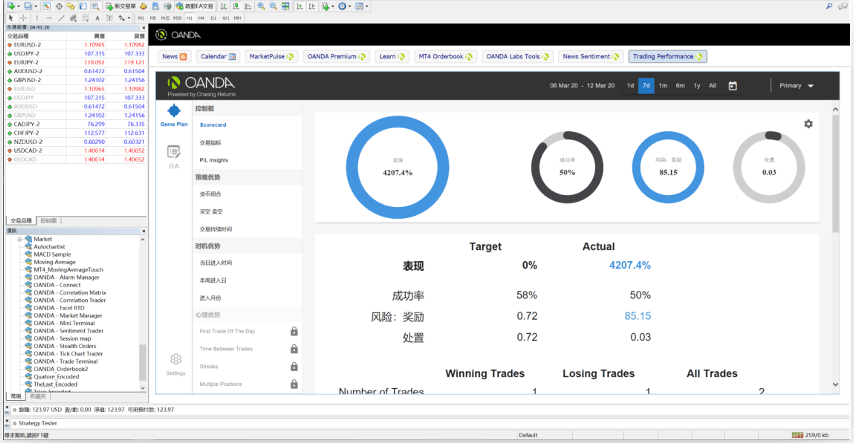Click the date range 06 Mar 20 - 12 Mar 20
Viewport: 854px width, 443px height.
coord(582,86)
